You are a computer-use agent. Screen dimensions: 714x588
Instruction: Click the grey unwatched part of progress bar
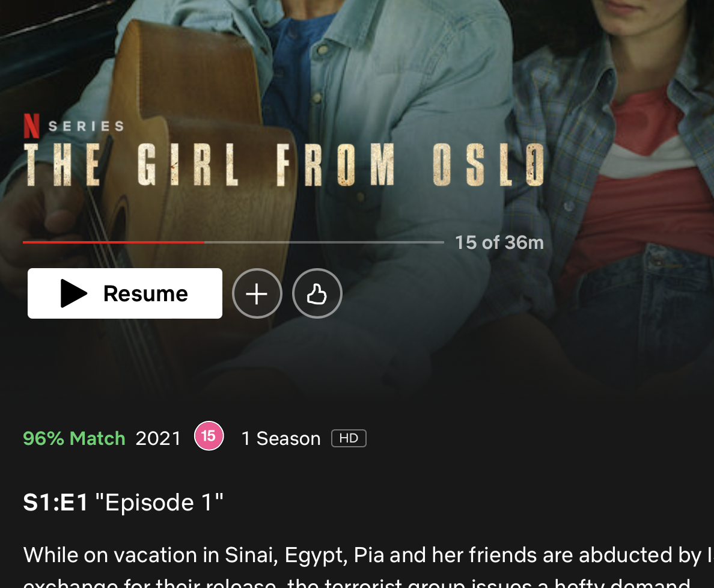[x=324, y=242]
